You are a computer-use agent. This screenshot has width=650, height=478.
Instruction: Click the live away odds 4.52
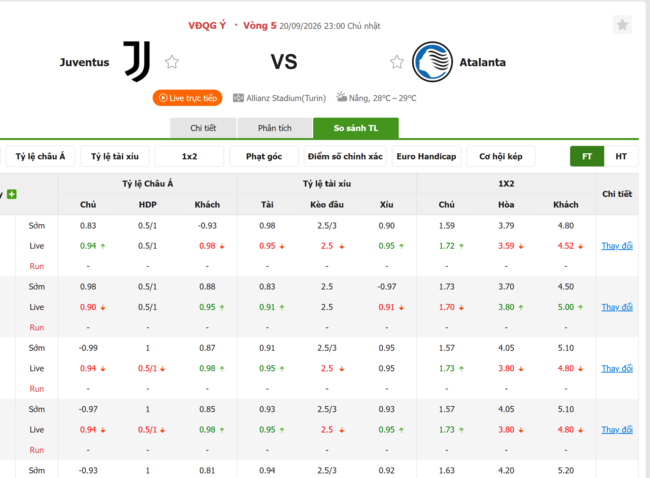point(565,246)
